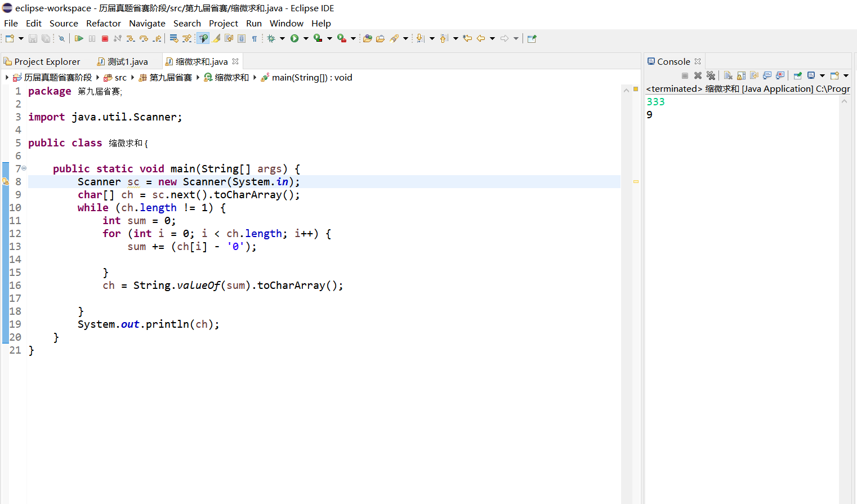
Task: Click the Resume debug icon
Action: (79, 38)
